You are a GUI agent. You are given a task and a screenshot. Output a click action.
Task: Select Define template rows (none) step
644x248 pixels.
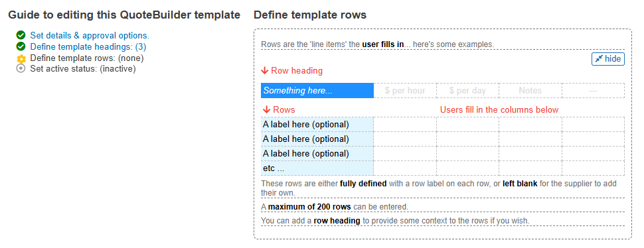tap(87, 58)
